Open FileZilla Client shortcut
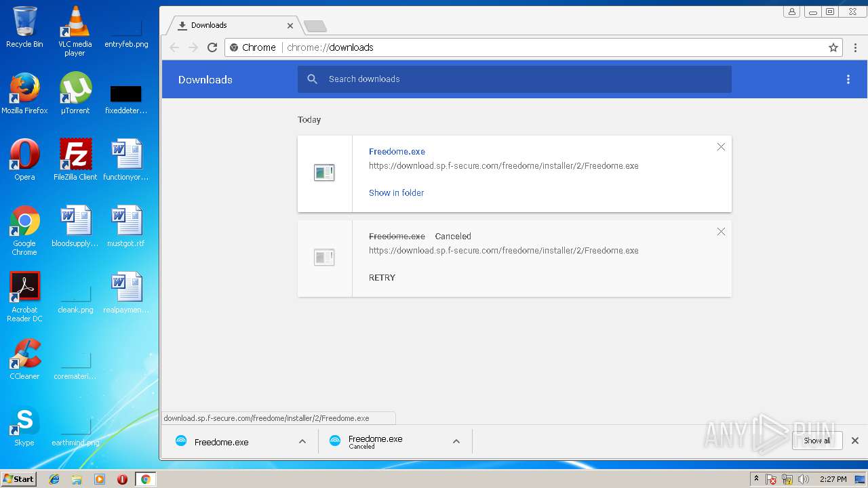Image resolution: width=868 pixels, height=488 pixels. pyautogui.click(x=75, y=160)
